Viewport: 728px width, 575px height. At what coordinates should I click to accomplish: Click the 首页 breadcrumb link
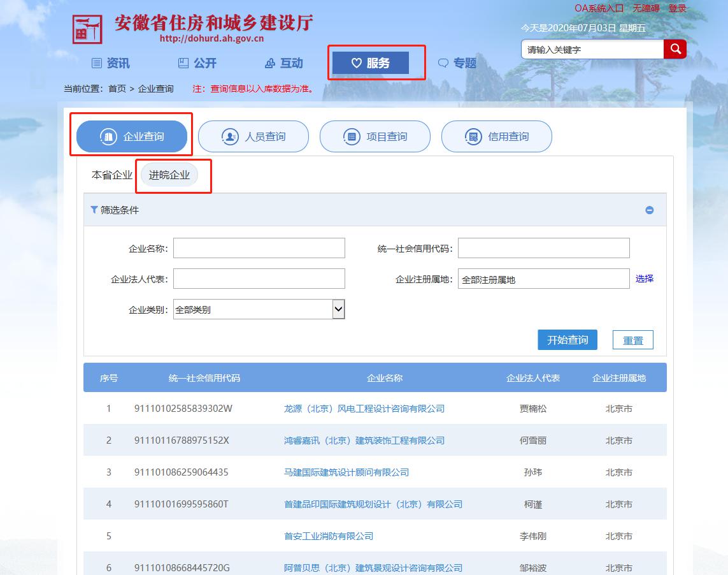[x=117, y=89]
